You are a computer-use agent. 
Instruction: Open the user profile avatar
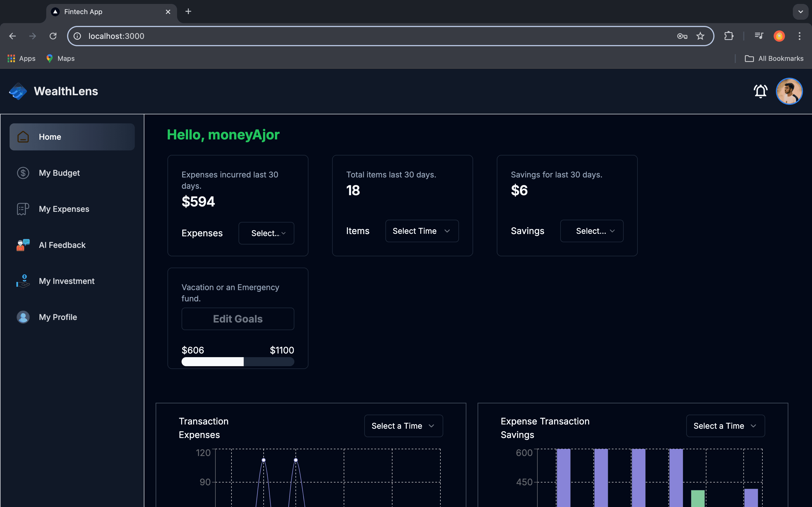789,91
